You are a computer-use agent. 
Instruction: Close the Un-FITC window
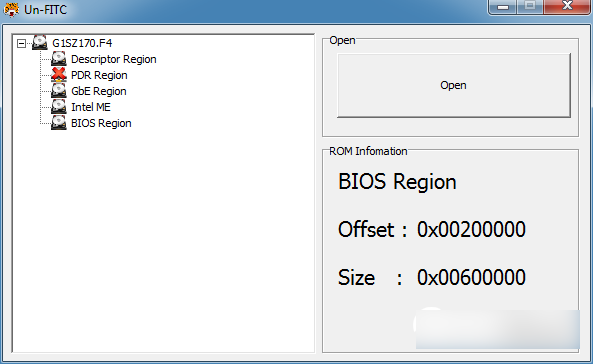567,6
